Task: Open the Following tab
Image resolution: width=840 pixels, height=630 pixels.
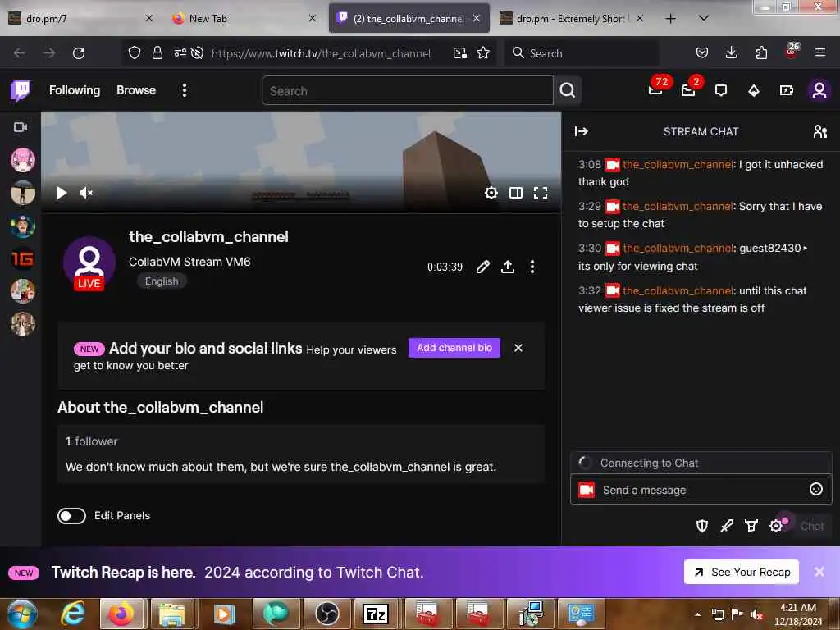Action: coord(75,90)
